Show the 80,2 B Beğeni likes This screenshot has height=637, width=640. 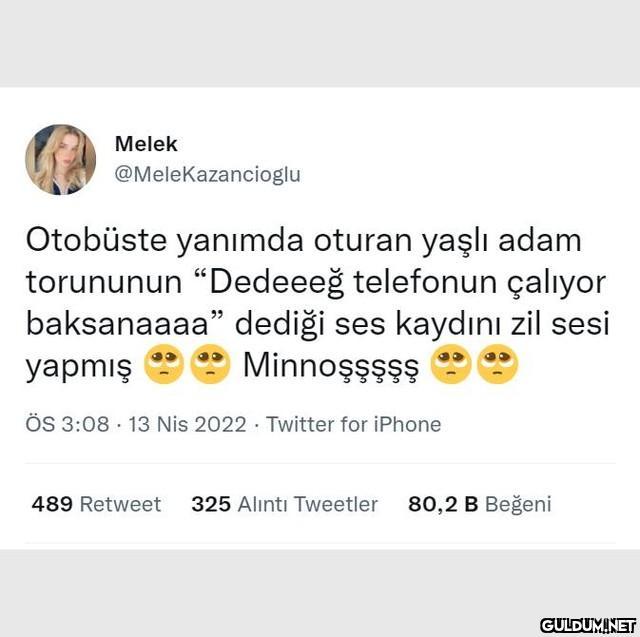tap(480, 504)
